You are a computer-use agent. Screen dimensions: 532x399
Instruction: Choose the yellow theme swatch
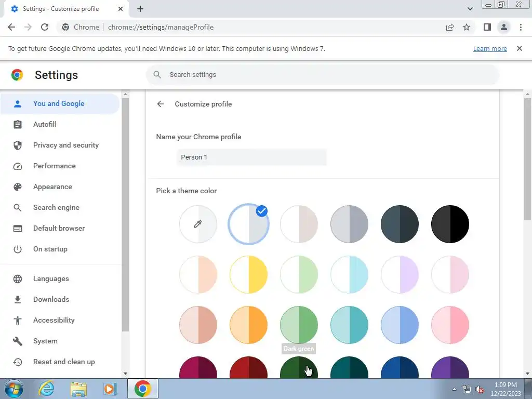(x=249, y=274)
